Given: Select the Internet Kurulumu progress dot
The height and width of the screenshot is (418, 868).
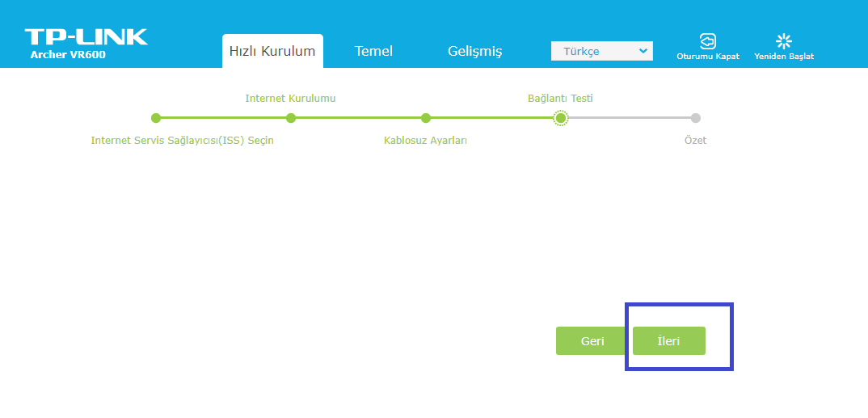Looking at the screenshot, I should coord(291,118).
